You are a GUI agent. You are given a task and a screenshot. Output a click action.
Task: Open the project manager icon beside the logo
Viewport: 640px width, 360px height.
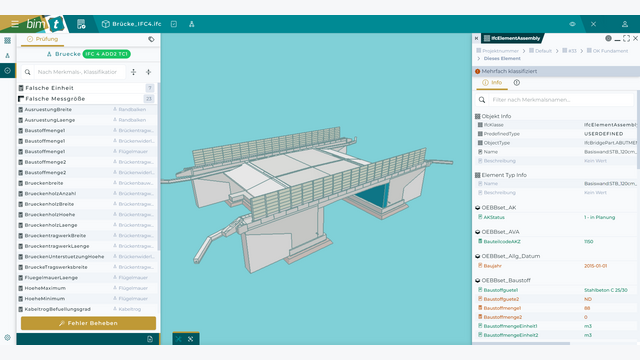[x=81, y=24]
